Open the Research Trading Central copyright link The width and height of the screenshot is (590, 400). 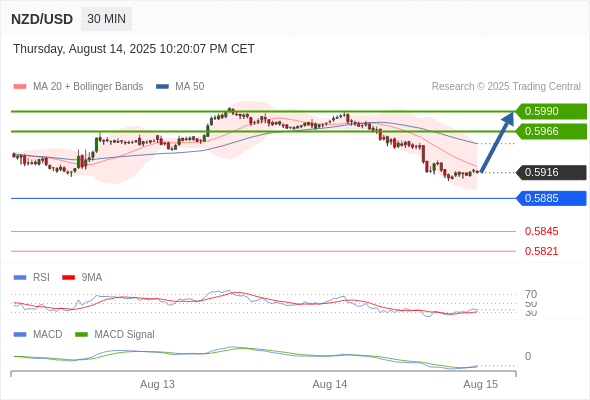click(x=506, y=87)
